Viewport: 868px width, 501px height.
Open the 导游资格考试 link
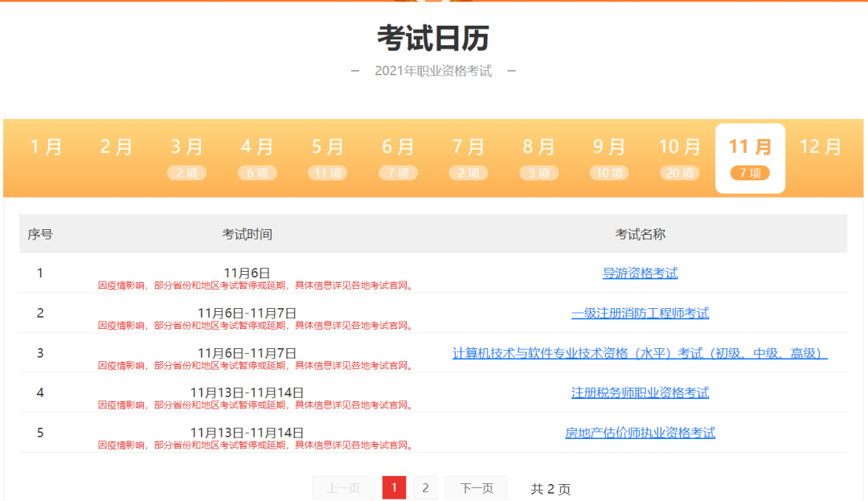click(x=640, y=273)
